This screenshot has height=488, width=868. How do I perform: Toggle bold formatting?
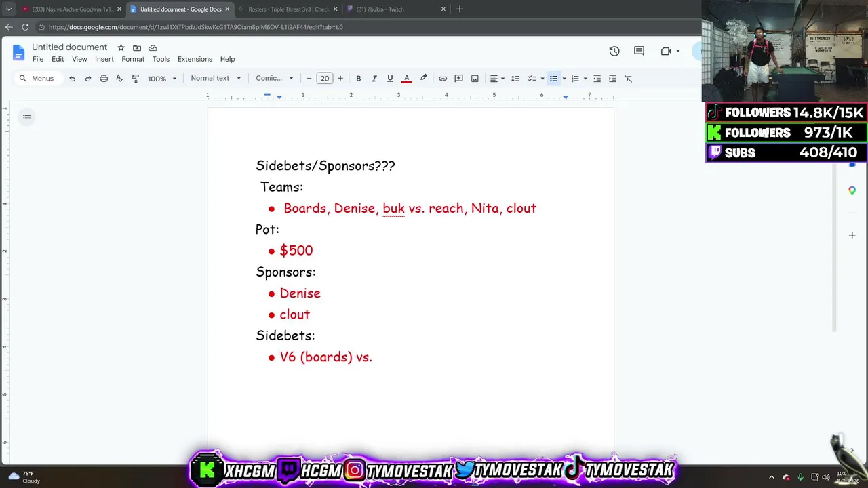358,79
